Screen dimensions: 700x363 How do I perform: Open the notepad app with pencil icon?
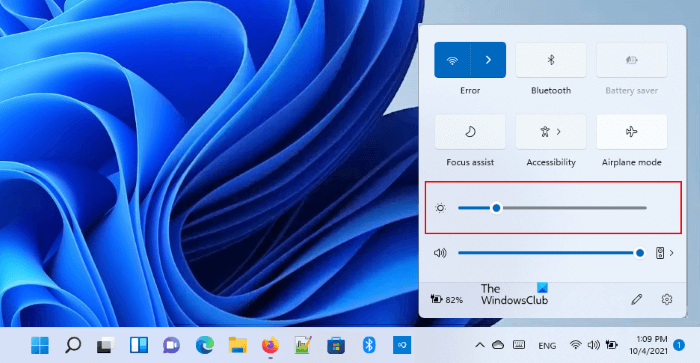coord(303,345)
